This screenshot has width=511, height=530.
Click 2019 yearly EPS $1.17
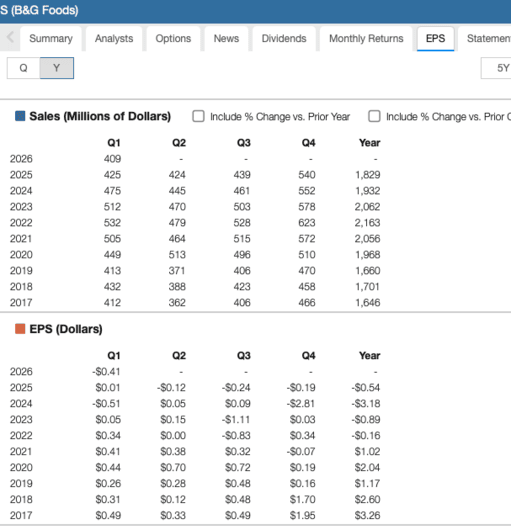[367, 483]
